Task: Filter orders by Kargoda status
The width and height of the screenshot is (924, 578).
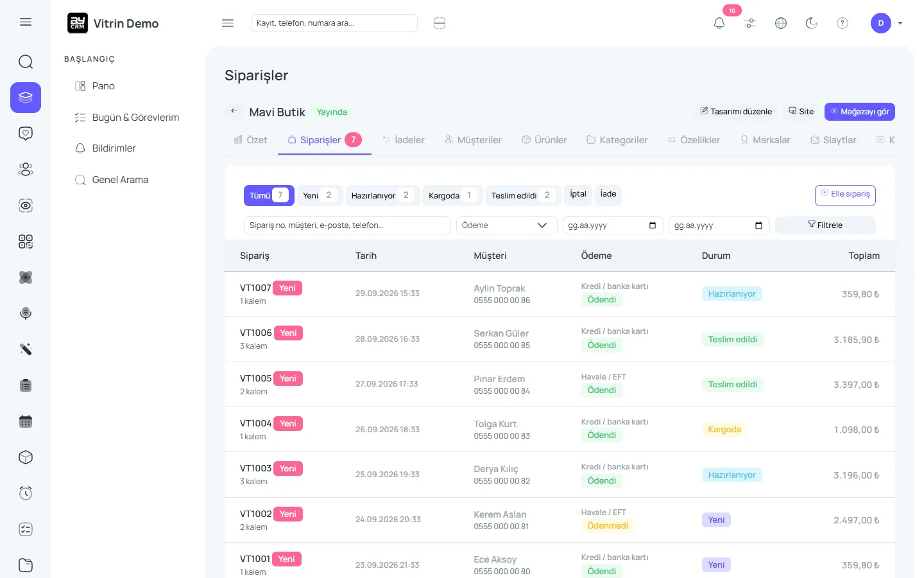Action: point(452,195)
